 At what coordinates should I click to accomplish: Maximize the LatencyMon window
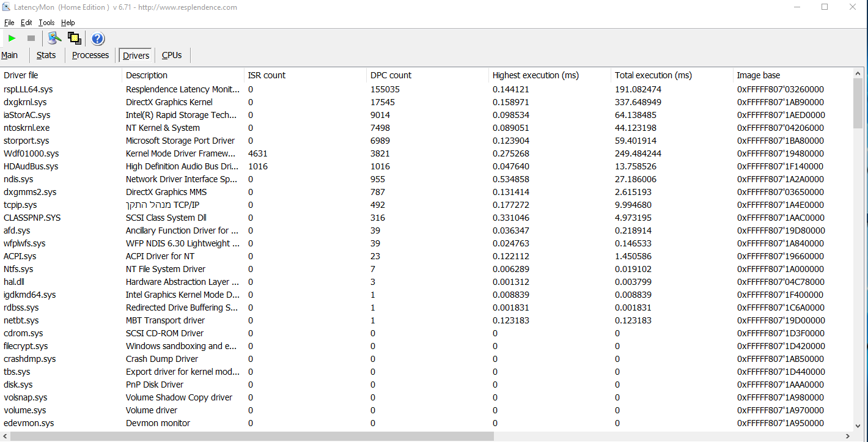coord(825,7)
